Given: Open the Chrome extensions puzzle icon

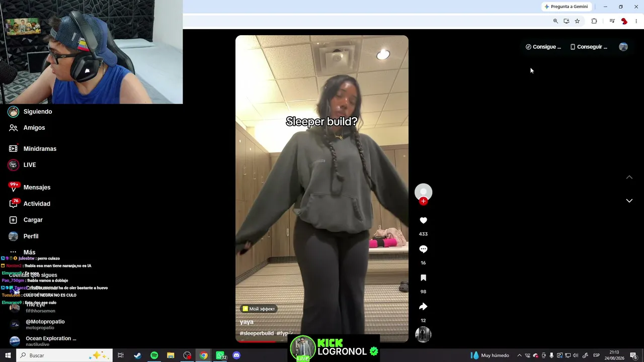Looking at the screenshot, I should 594,21.
